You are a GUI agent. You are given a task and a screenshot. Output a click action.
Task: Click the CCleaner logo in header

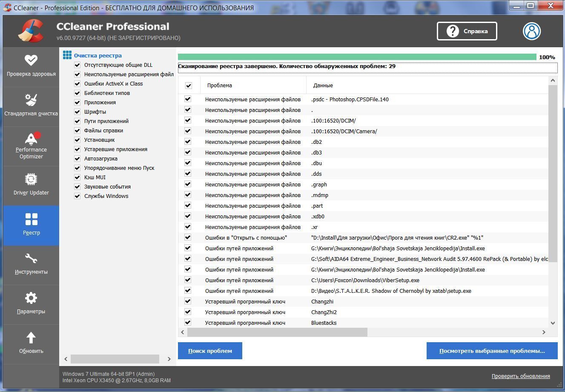tap(31, 31)
